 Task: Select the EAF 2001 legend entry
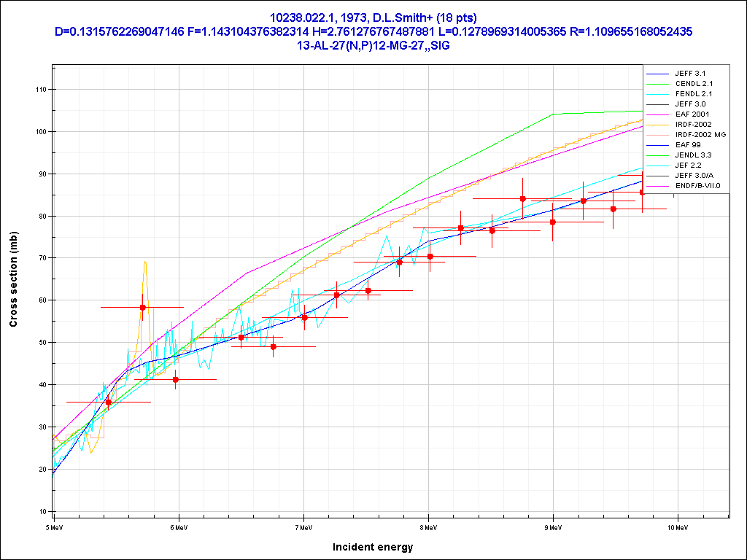pos(691,114)
